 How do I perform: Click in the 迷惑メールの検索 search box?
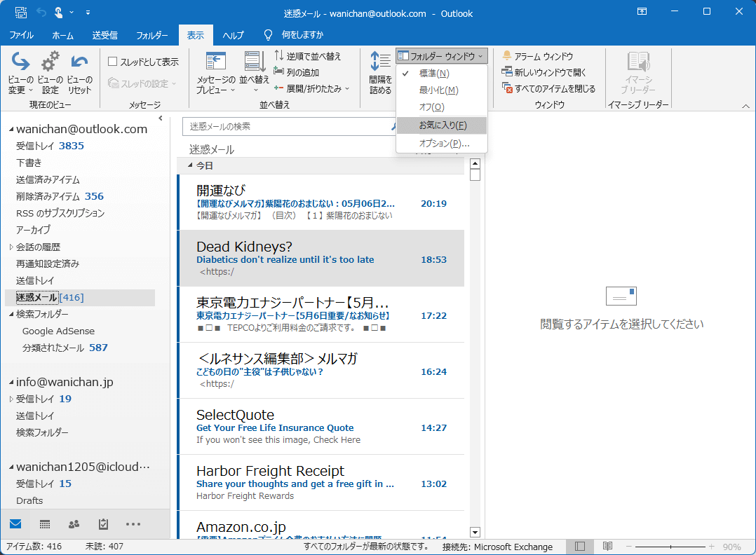288,126
